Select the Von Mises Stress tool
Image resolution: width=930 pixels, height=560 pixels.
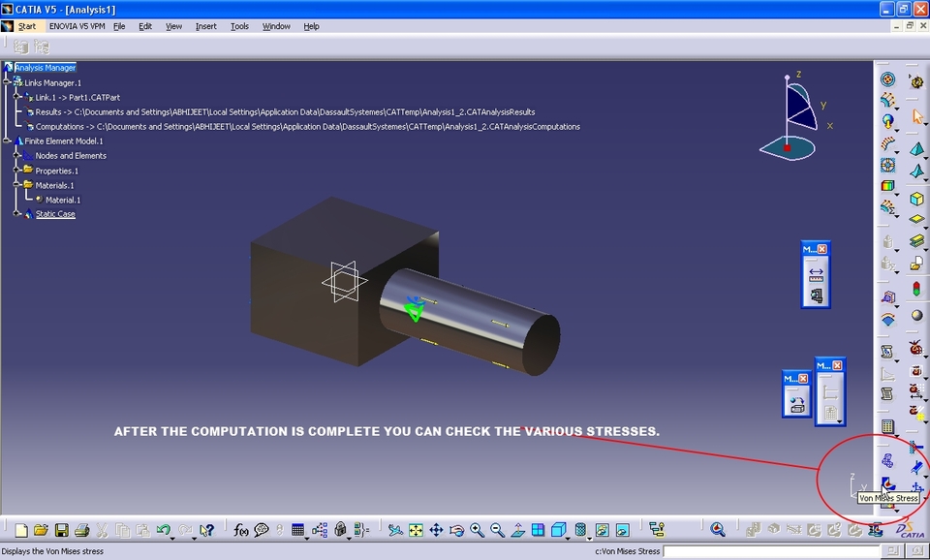[886, 482]
